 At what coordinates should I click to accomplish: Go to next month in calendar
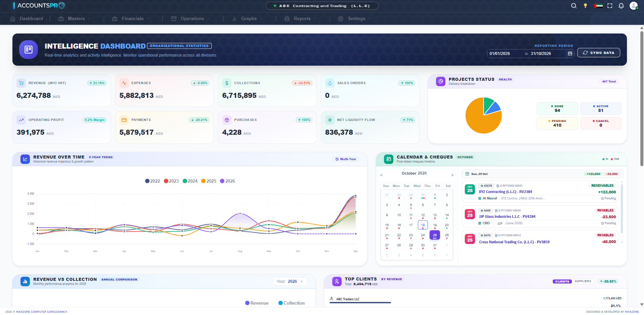(x=452, y=175)
